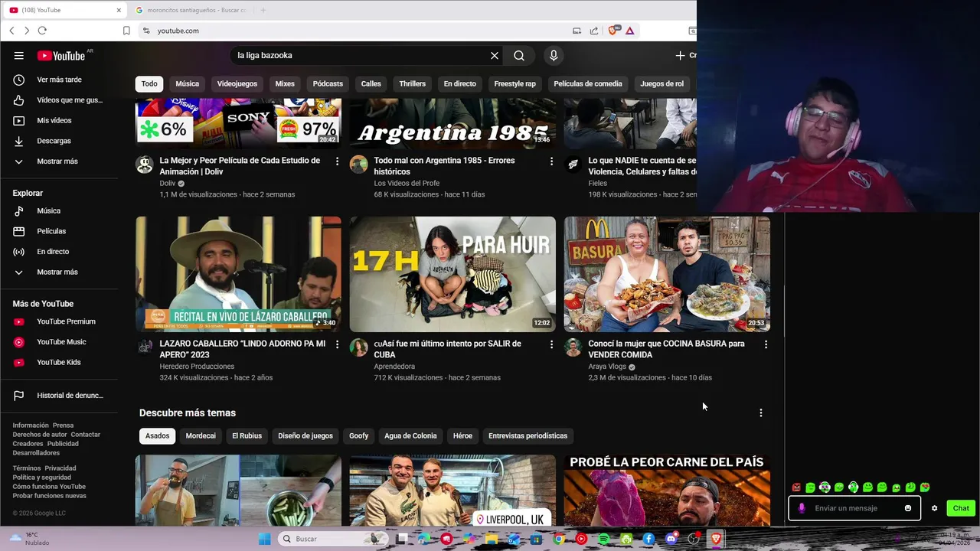Click the YouTube logo to go home
Image resolution: width=980 pixels, height=551 pixels.
tap(61, 55)
